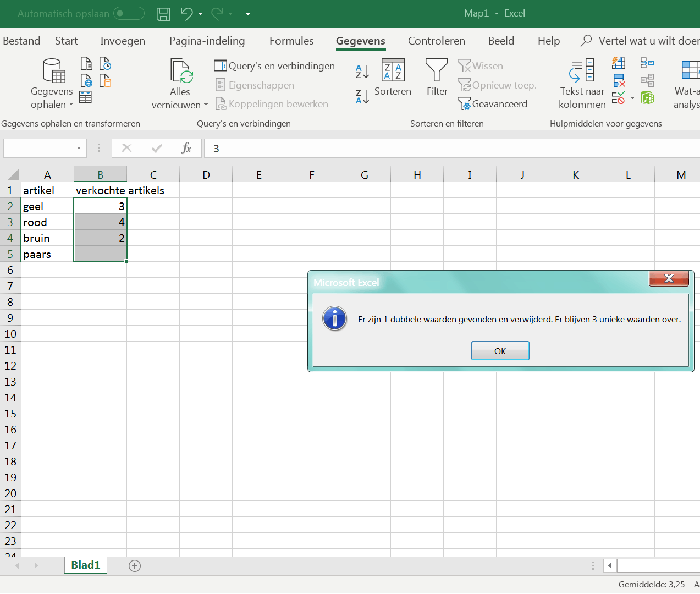
Task: Add a new sheet with plus button
Action: click(135, 565)
